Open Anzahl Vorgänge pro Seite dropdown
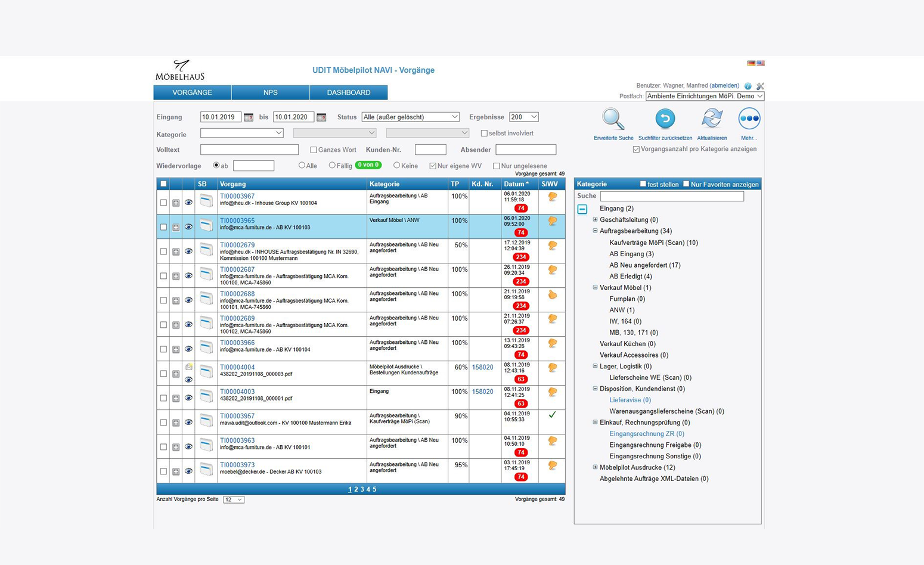 [x=234, y=499]
